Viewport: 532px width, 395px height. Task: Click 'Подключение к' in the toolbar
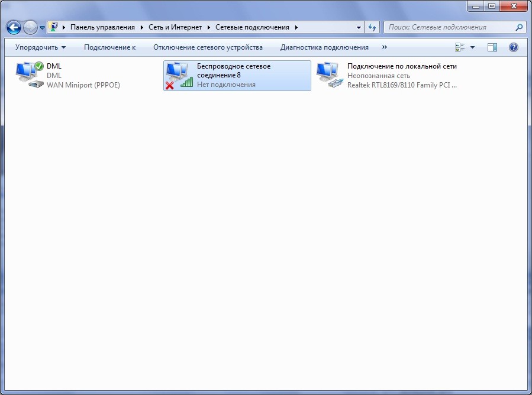pyautogui.click(x=109, y=47)
